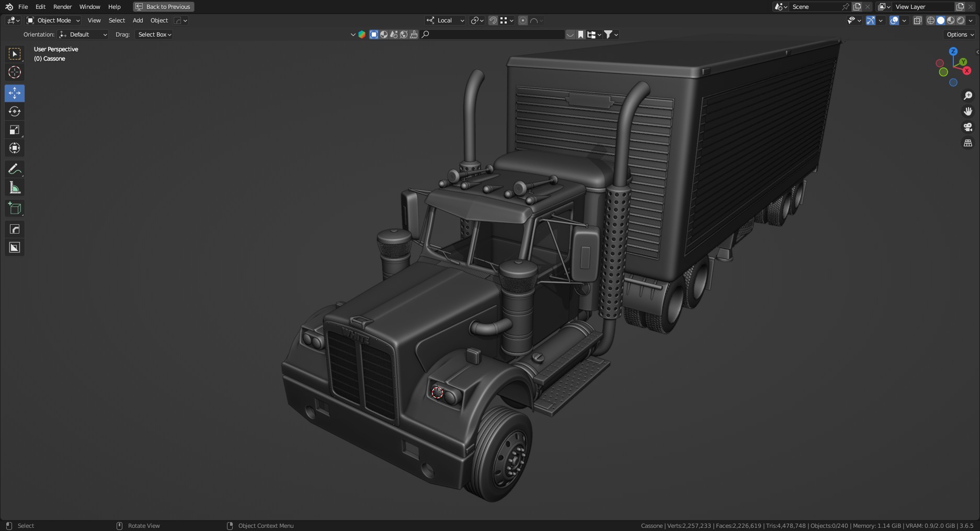Image resolution: width=980 pixels, height=531 pixels.
Task: Open the viewport Object menu
Action: tap(159, 20)
